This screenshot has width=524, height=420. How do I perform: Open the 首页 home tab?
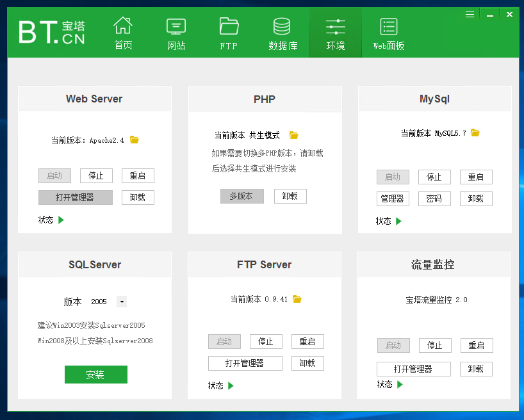pyautogui.click(x=124, y=33)
